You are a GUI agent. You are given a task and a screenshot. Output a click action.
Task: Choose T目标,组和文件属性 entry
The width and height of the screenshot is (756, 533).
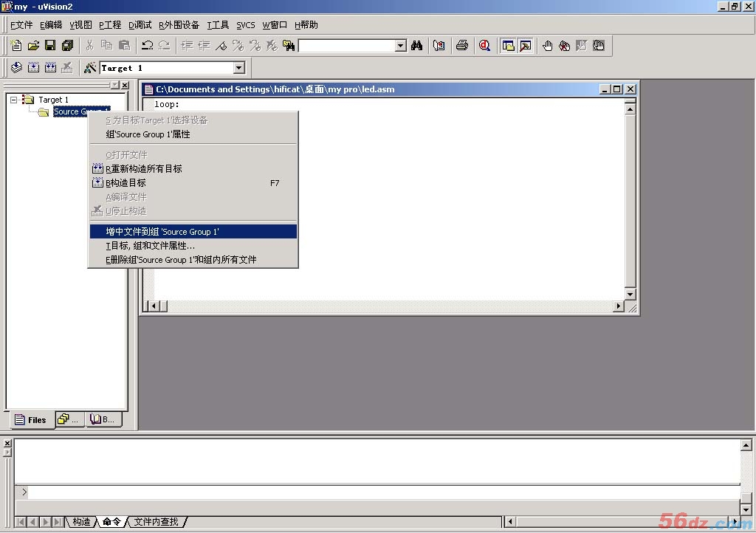point(193,246)
